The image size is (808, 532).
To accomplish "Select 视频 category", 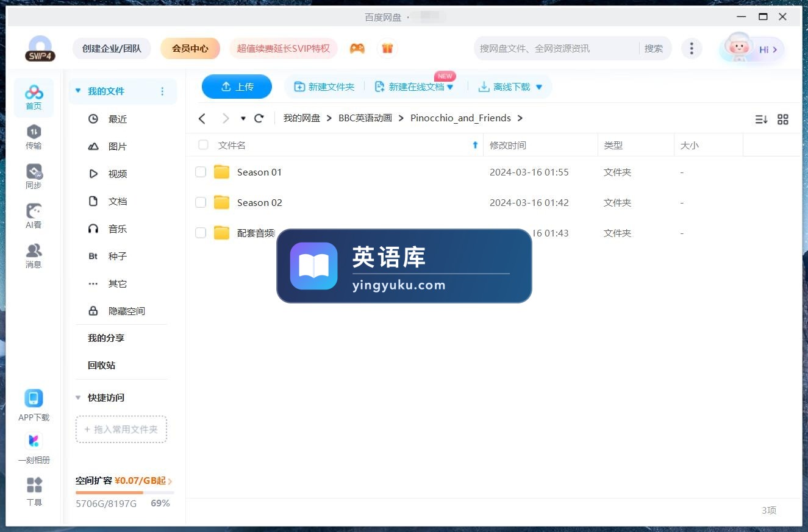I will [118, 174].
